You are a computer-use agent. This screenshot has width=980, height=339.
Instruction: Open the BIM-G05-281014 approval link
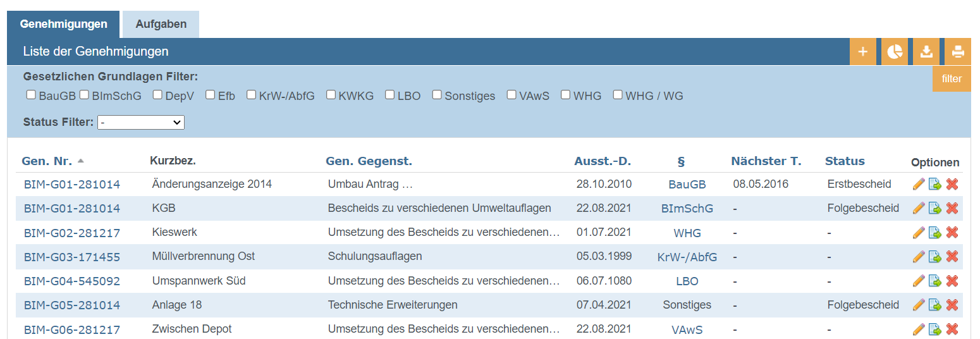[72, 305]
